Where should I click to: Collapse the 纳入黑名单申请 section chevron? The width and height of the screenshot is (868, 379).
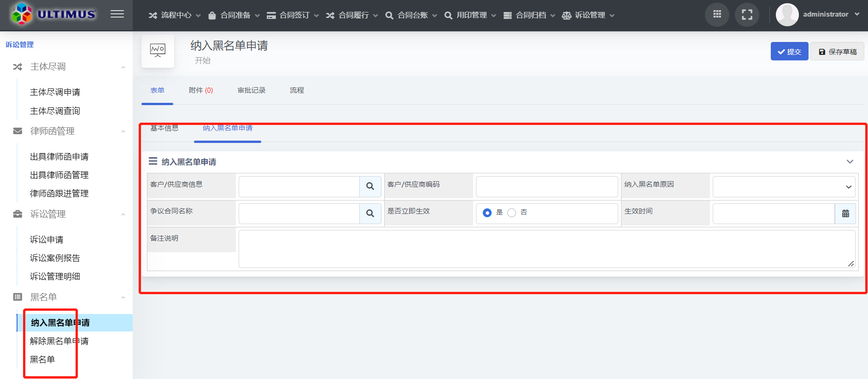pyautogui.click(x=850, y=161)
